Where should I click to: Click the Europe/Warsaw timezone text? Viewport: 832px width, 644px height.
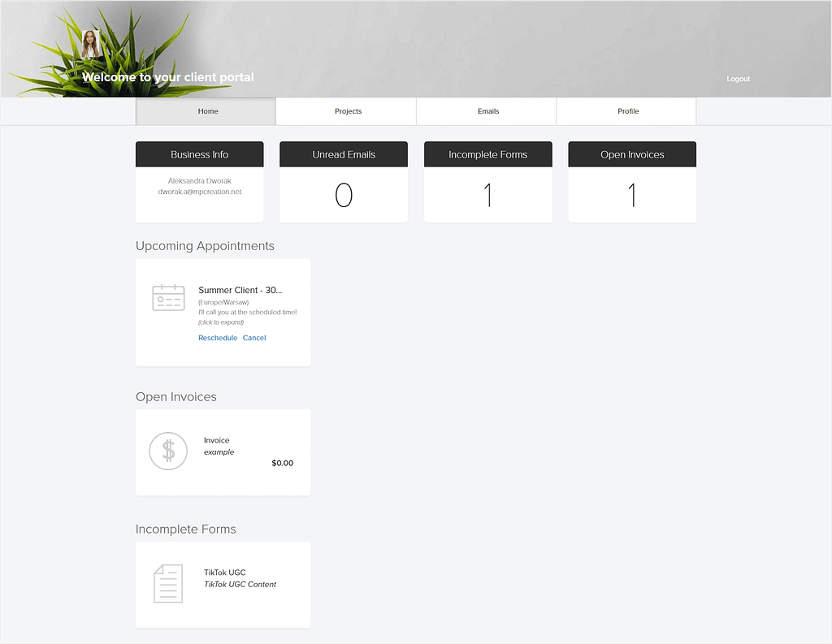click(223, 302)
